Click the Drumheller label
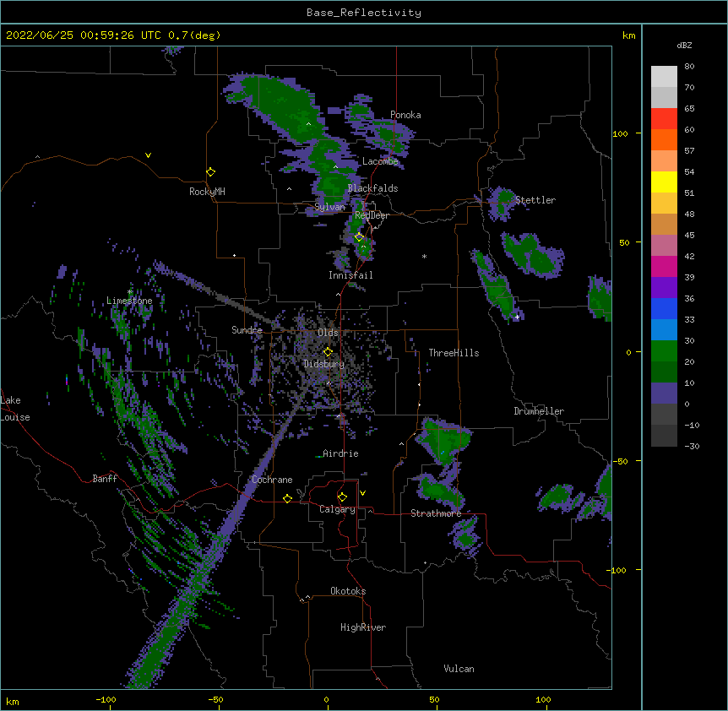Image resolution: width=728 pixels, height=711 pixels. [x=539, y=411]
